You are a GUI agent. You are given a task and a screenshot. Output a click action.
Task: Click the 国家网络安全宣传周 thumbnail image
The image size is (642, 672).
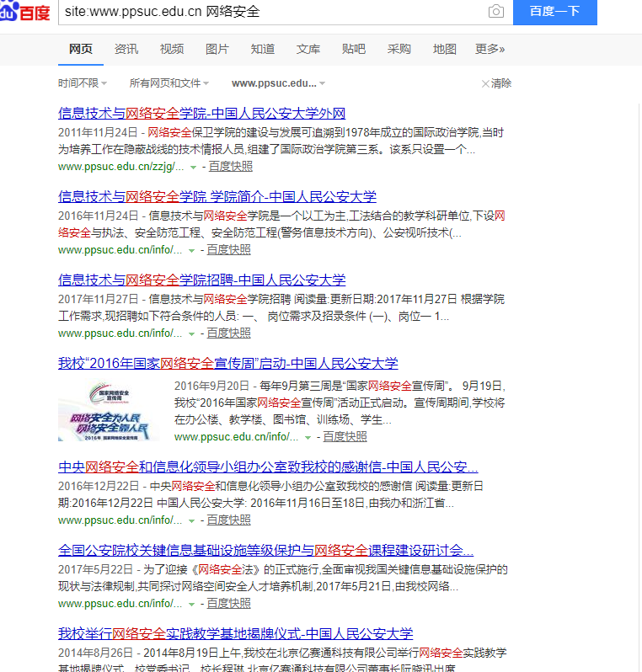point(109,411)
